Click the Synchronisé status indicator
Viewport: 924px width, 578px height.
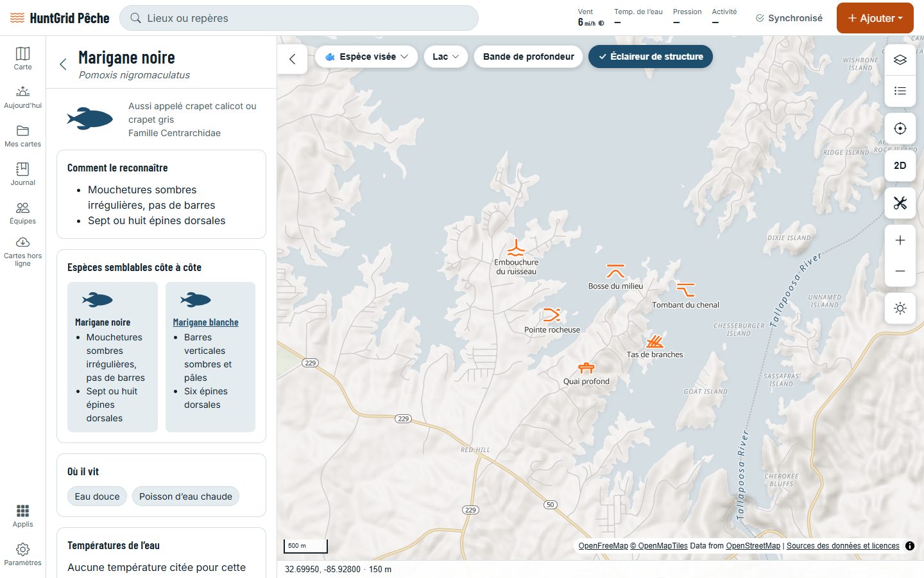coord(789,18)
